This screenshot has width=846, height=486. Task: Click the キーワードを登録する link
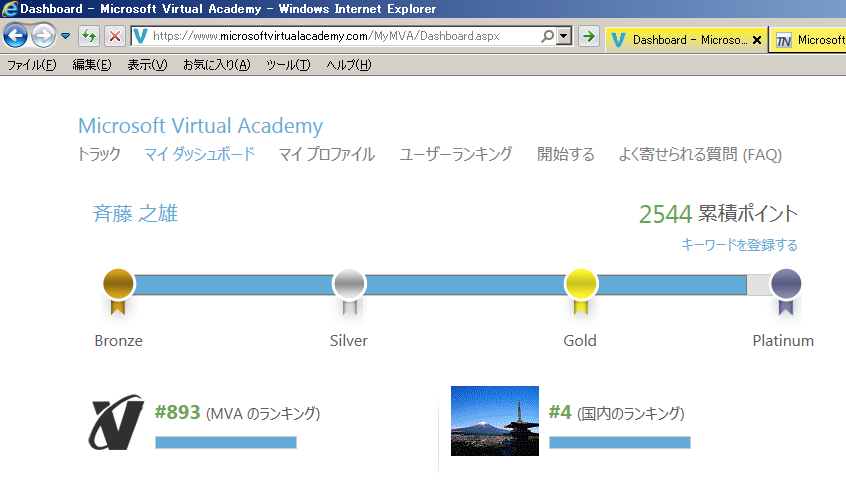click(x=739, y=245)
